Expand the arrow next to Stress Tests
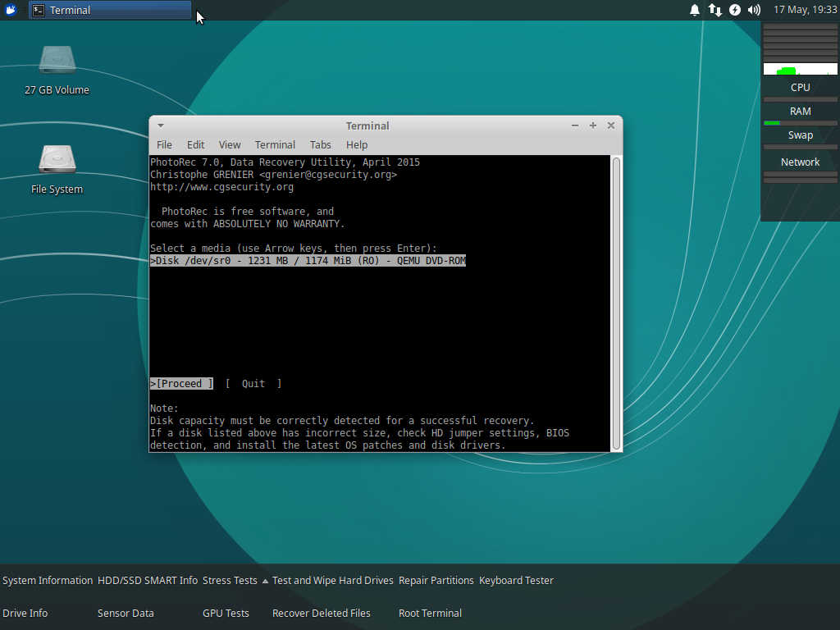840x630 pixels. point(265,581)
